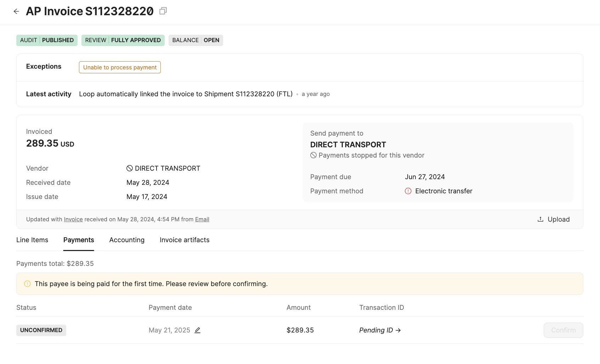Click the yellow warning icon in the payee banner
Screen dimensions: 600x364
pos(27,284)
